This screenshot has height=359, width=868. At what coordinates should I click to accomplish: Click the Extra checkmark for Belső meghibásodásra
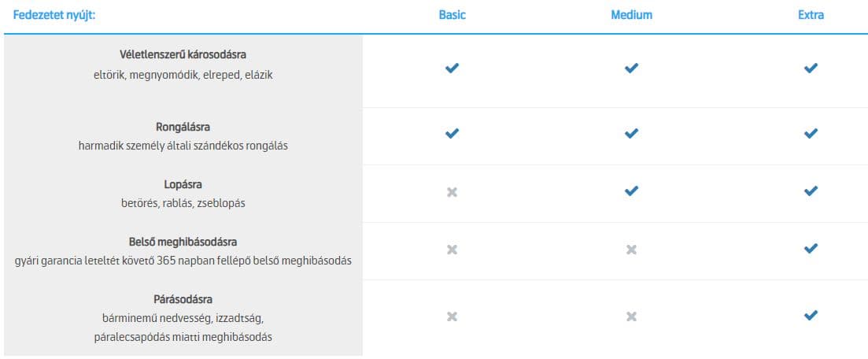coord(811,250)
